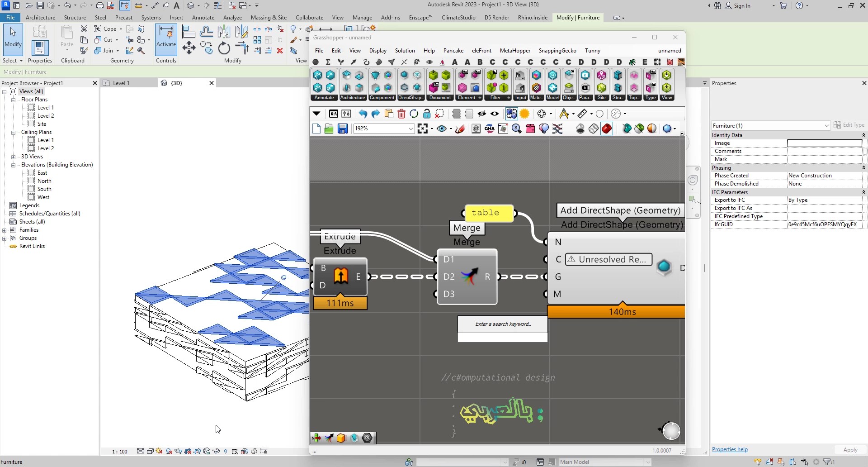This screenshot has width=868, height=467.
Task: Select the Offset tool in Modify panel
Action: click(207, 32)
